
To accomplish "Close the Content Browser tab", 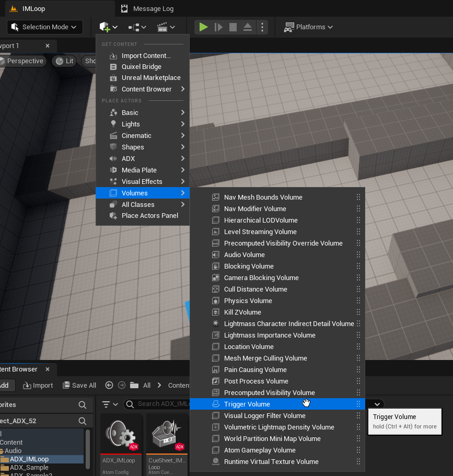I will [x=48, y=369].
